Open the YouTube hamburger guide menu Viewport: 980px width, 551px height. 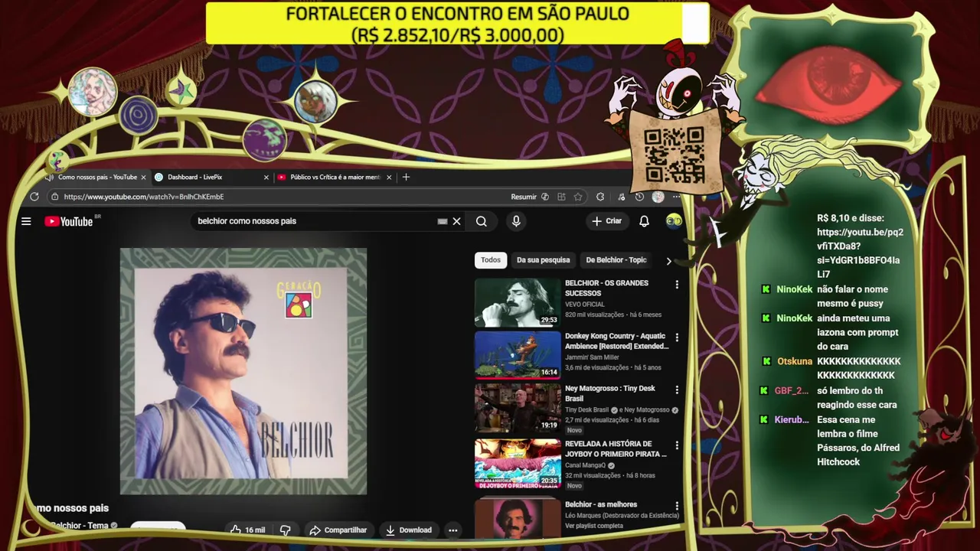[x=26, y=221]
